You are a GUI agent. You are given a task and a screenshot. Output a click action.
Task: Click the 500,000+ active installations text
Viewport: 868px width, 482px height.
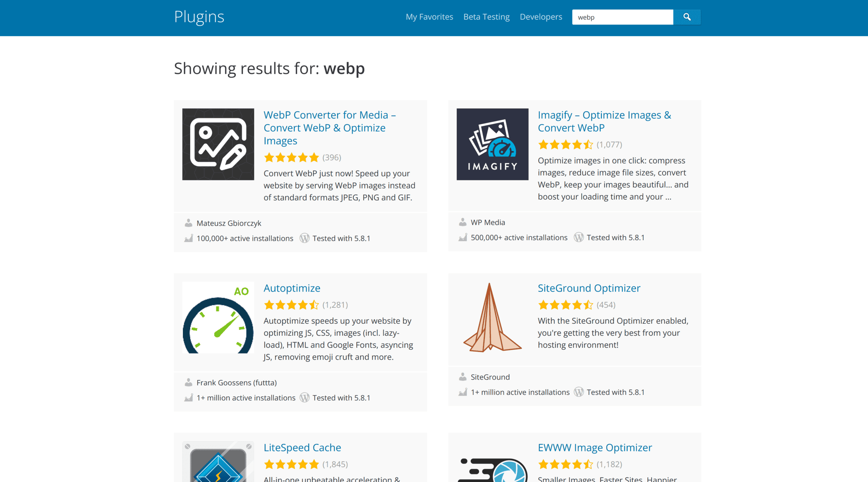tap(519, 237)
